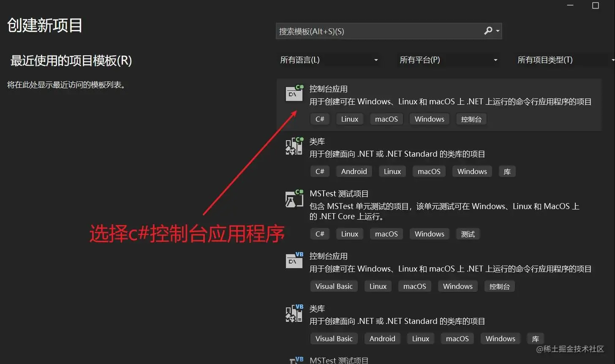This screenshot has width=615, height=364.
Task: Click the arrow beside the search magnifier
Action: click(498, 31)
